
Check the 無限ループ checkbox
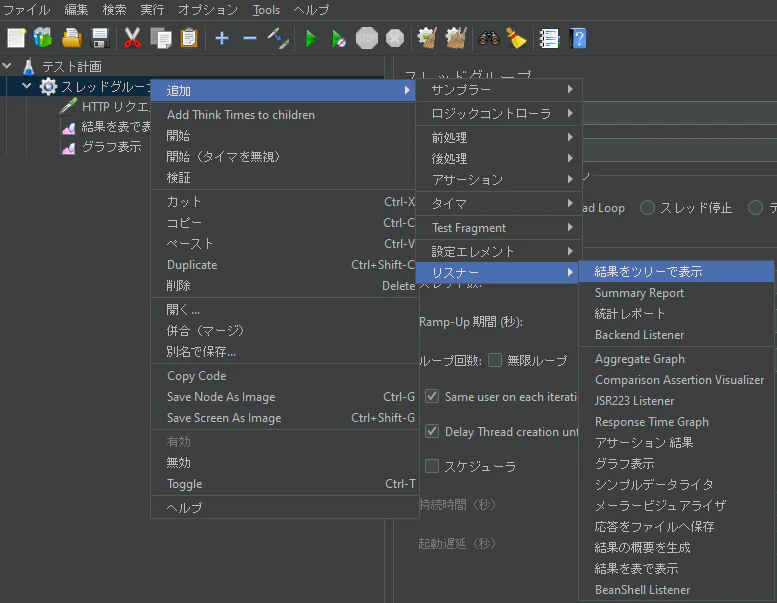[x=495, y=360]
